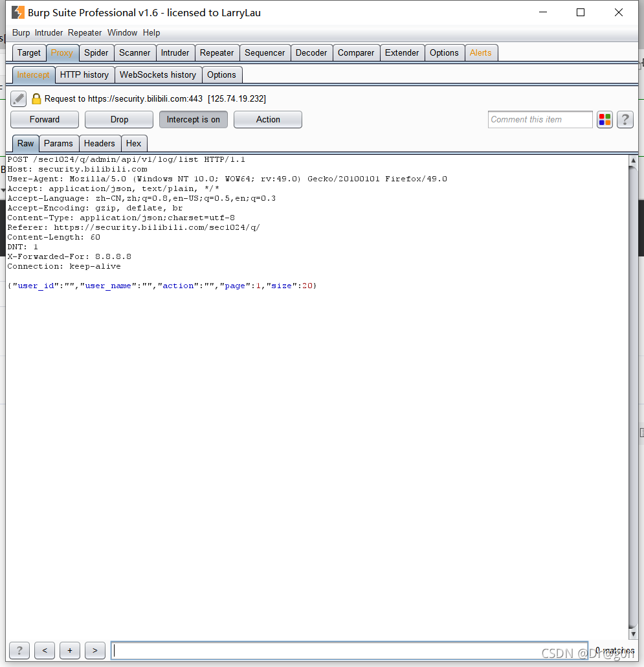The width and height of the screenshot is (644, 667).
Task: Click the Content-Length: 60 line
Action: point(54,238)
